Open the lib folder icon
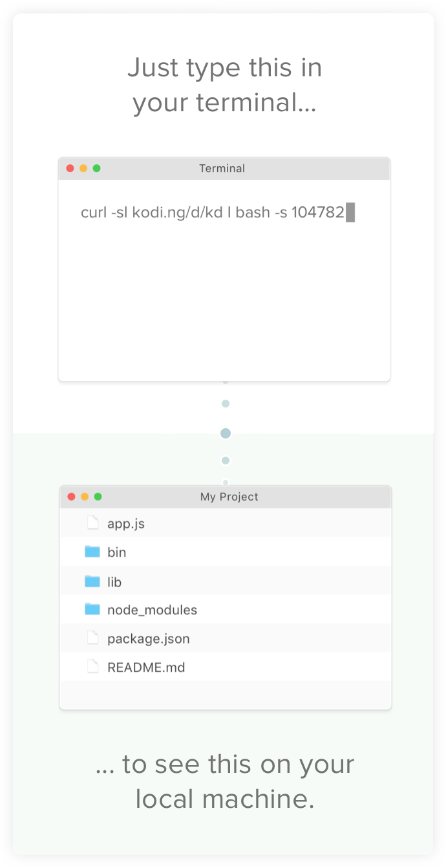 92,581
